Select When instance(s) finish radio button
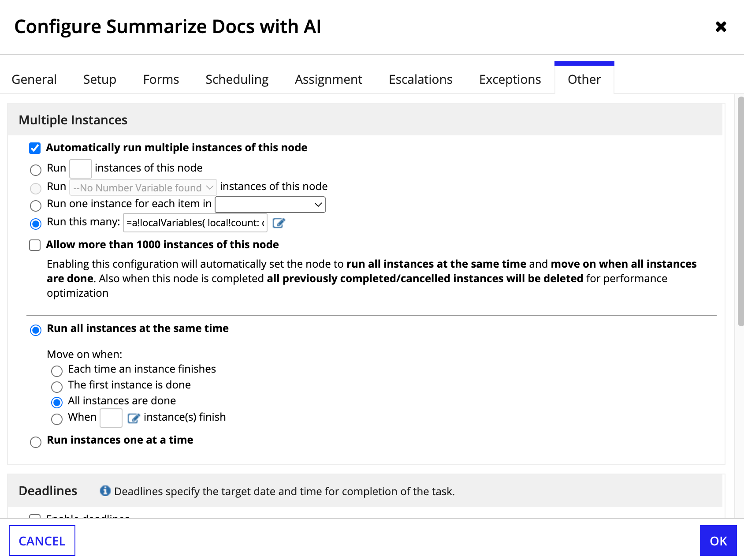Image resolution: width=744 pixels, height=560 pixels. (57, 419)
